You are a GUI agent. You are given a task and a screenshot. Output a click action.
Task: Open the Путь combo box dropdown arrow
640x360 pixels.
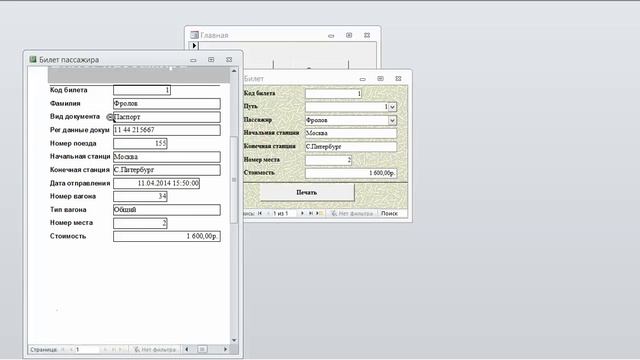coord(392,107)
